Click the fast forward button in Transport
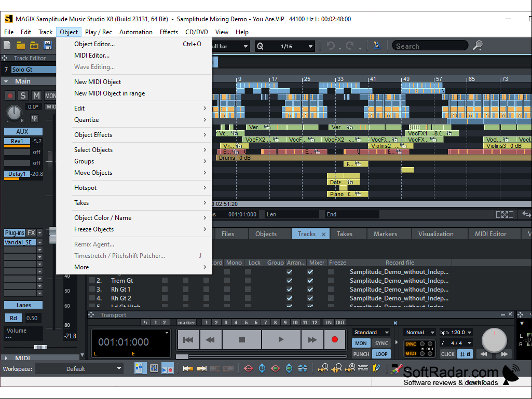532x399 pixels. 312,339
